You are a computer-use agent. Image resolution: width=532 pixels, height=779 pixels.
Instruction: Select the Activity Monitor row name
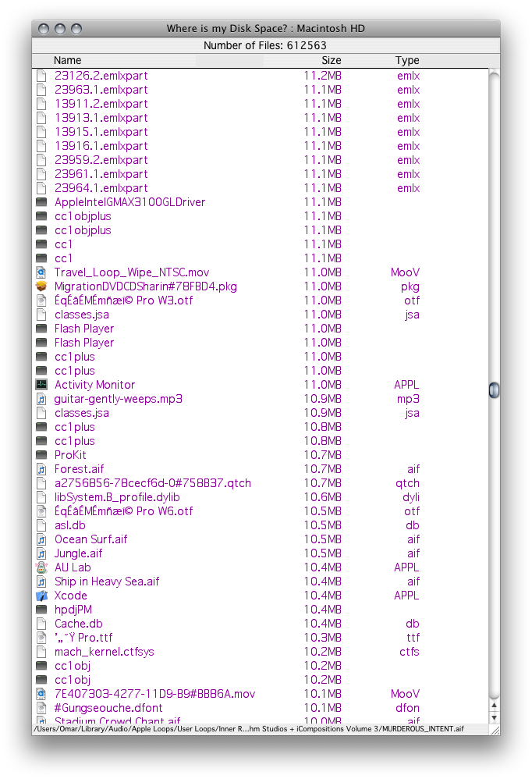coord(95,385)
